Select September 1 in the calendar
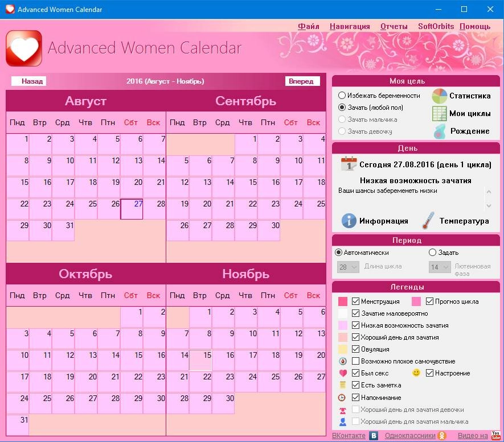Viewport: 504px width, 442px height. coord(246,144)
